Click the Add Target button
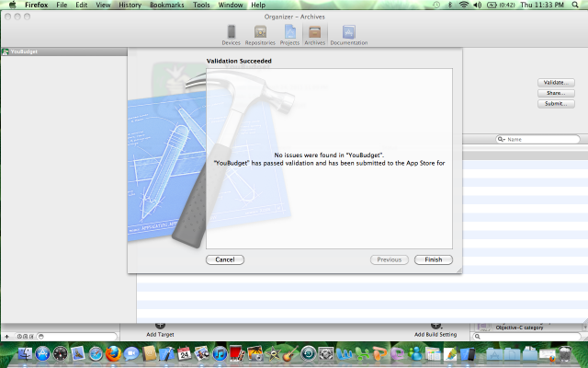 pyautogui.click(x=160, y=330)
